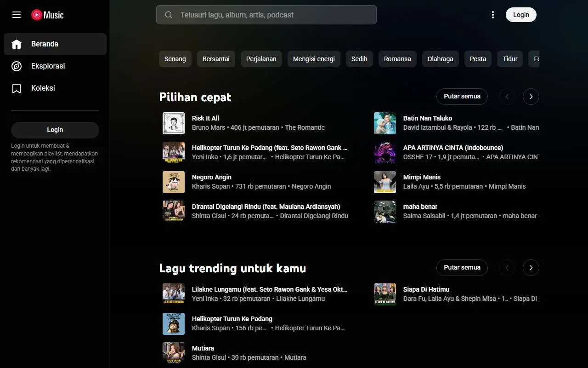Click the top-right Login button

point(521,15)
